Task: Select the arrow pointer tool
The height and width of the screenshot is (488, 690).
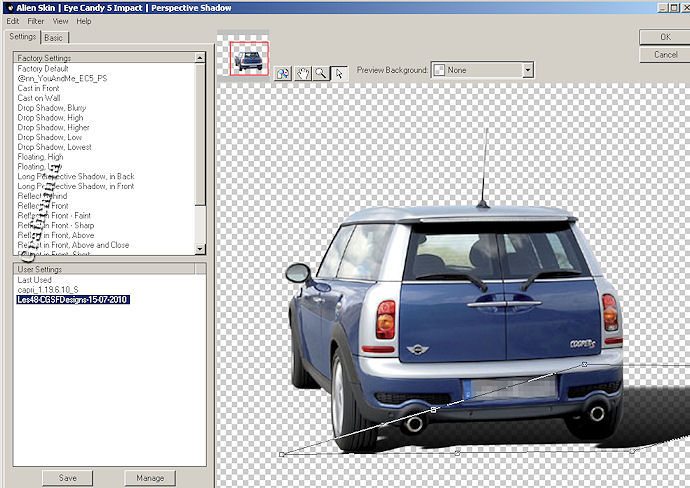Action: click(339, 73)
